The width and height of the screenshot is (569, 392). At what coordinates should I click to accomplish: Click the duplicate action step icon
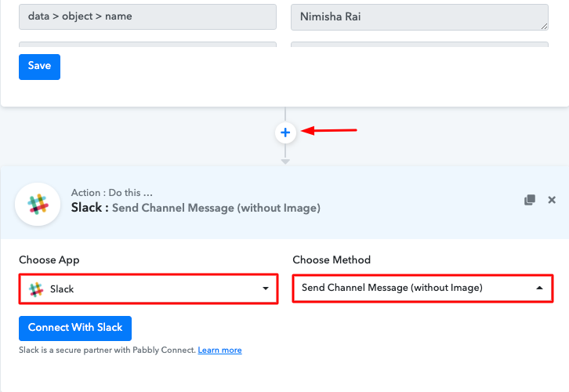click(530, 200)
